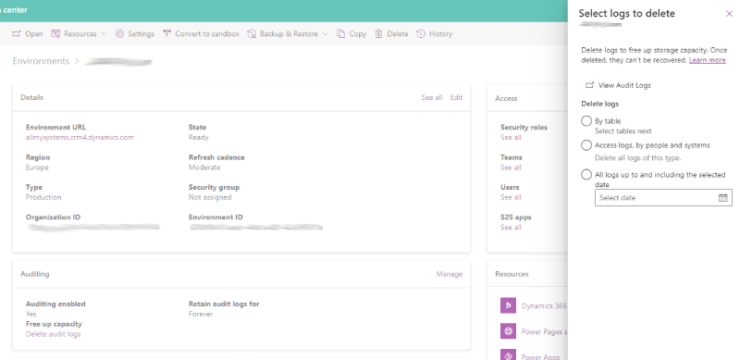Click the Dynamics 365 resource icon

point(508,306)
